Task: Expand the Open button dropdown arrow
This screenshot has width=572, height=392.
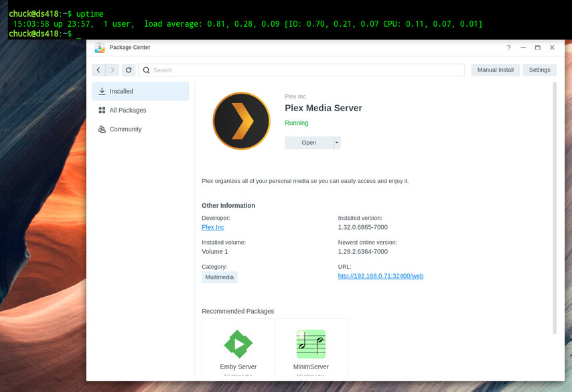Action: pos(337,143)
